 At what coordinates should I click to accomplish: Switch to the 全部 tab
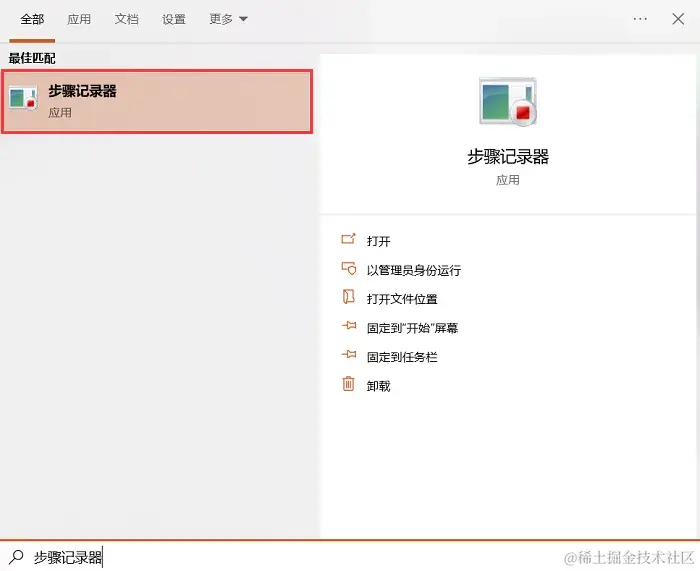pyautogui.click(x=32, y=19)
